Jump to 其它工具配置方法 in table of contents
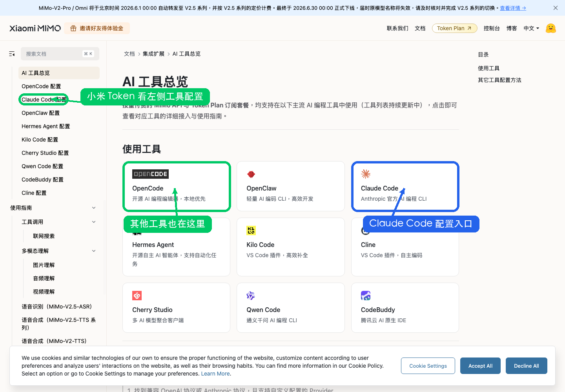The width and height of the screenshot is (565, 392). 499,80
